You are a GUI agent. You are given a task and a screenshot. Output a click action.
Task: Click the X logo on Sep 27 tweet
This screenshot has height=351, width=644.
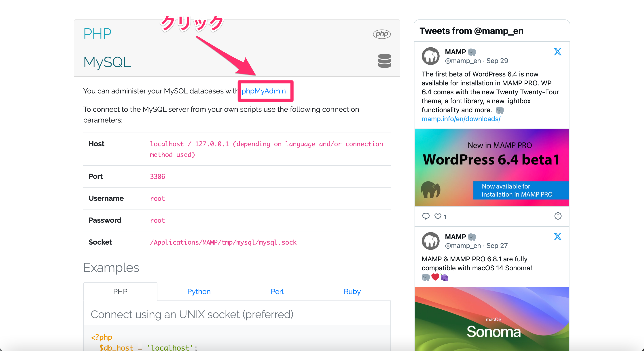pos(557,237)
